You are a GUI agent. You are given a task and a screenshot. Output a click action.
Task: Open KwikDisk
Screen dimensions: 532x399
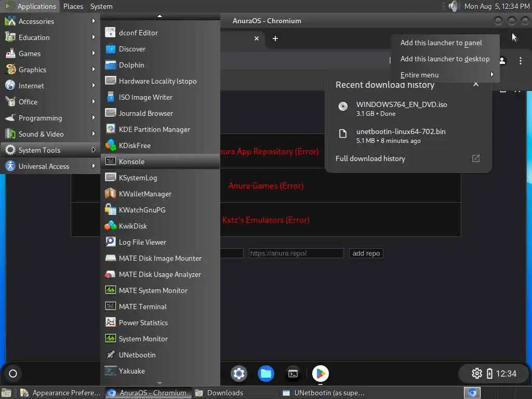pyautogui.click(x=161, y=226)
